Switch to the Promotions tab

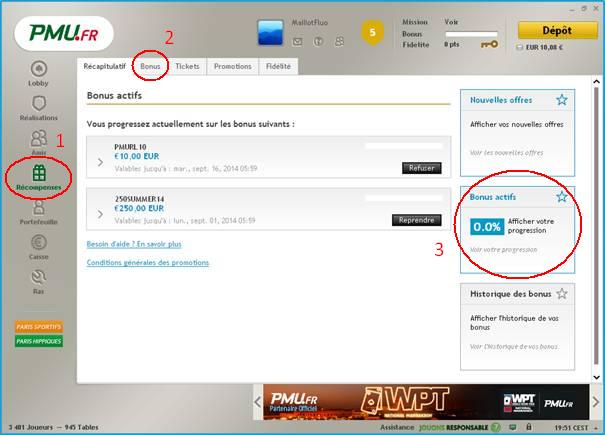pyautogui.click(x=233, y=66)
